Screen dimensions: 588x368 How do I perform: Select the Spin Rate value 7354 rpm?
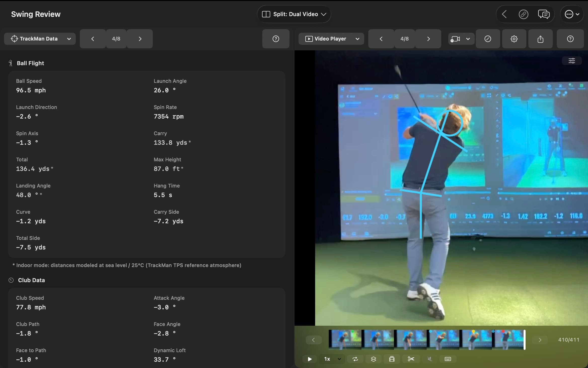(x=169, y=116)
